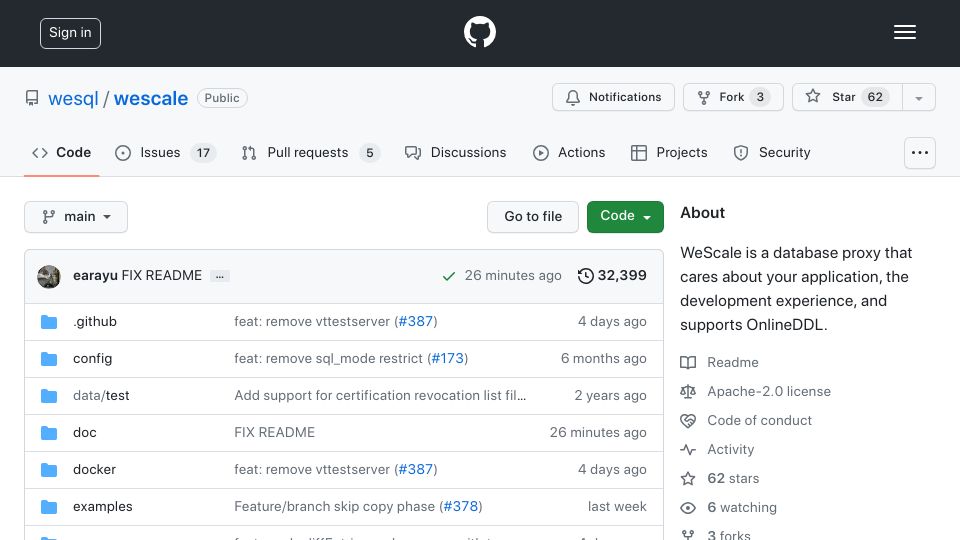View the 32,399 commits history
This screenshot has height=540, width=960.
coord(612,276)
